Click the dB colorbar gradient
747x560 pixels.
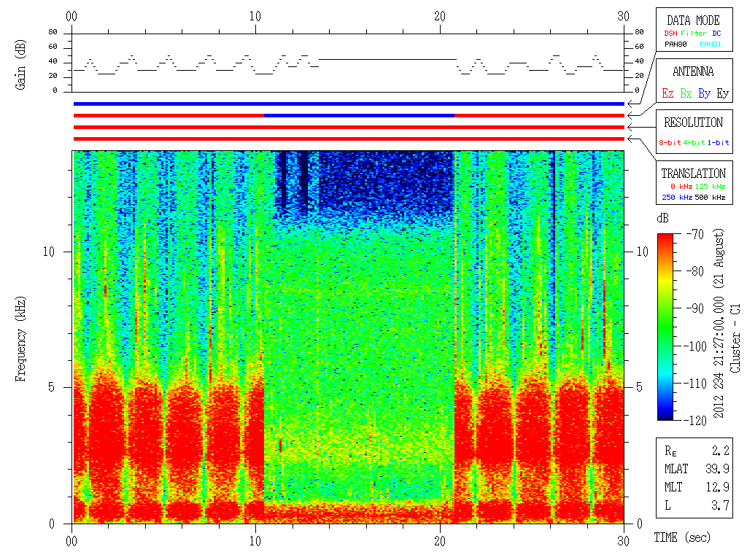tap(665, 327)
